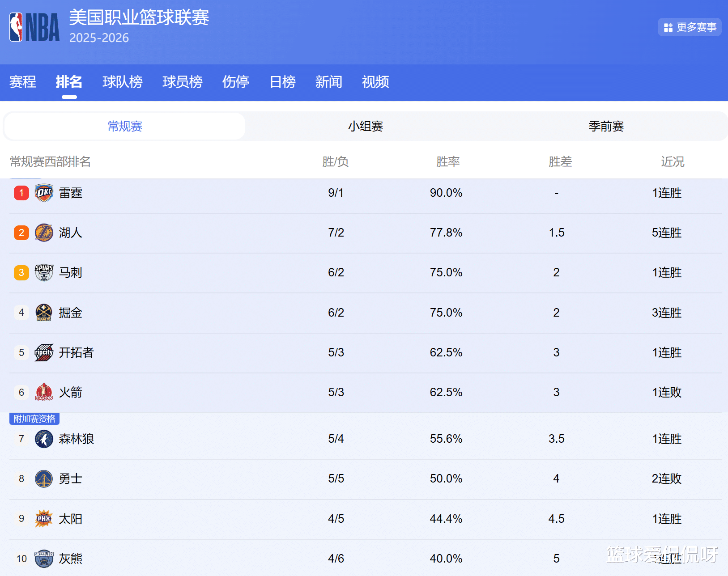Click the Warriors 2连败 streak
Screen dimensions: 728x576
click(x=667, y=479)
